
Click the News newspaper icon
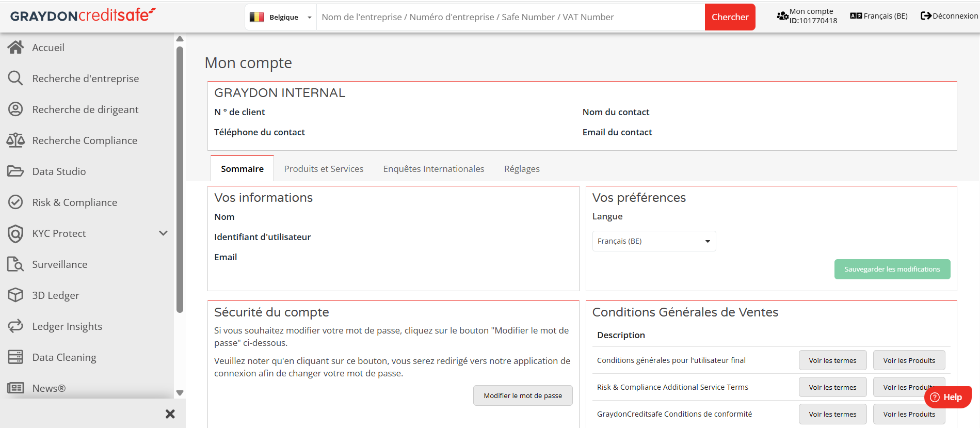tap(15, 388)
